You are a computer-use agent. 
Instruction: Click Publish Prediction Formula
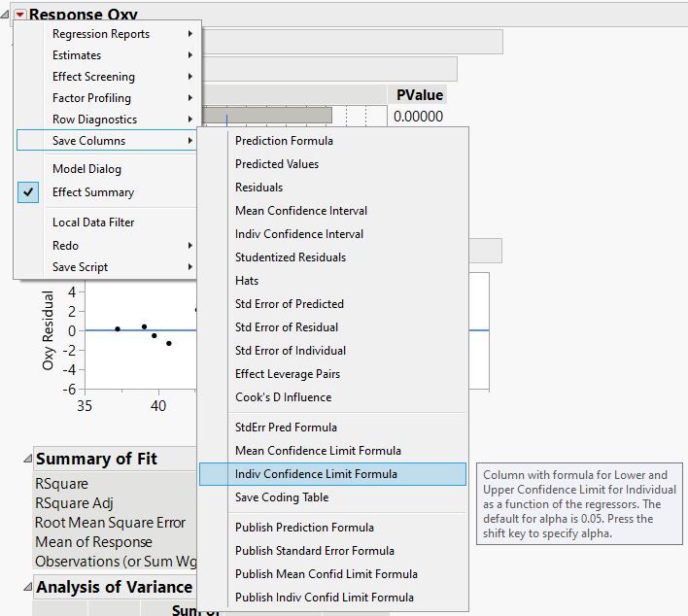(304, 528)
